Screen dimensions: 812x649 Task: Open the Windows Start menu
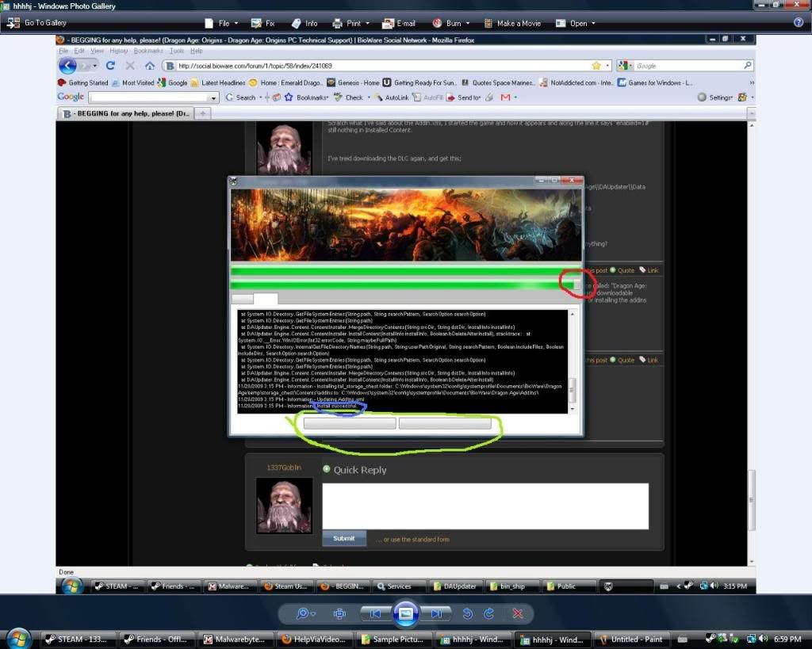tap(17, 638)
